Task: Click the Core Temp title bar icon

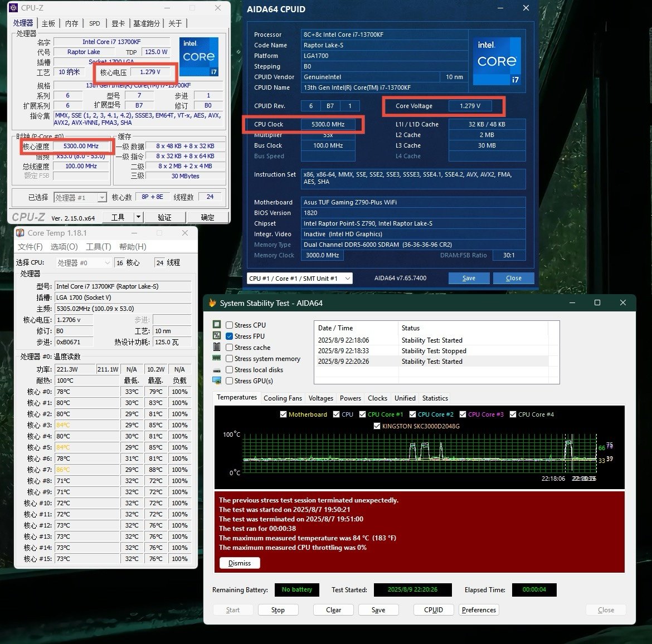Action: pyautogui.click(x=20, y=233)
